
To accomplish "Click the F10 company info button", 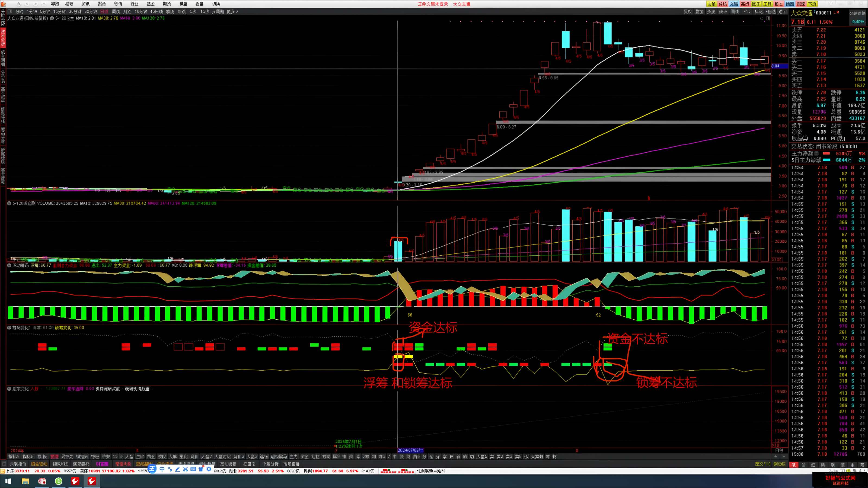I will pyautogui.click(x=747, y=11).
